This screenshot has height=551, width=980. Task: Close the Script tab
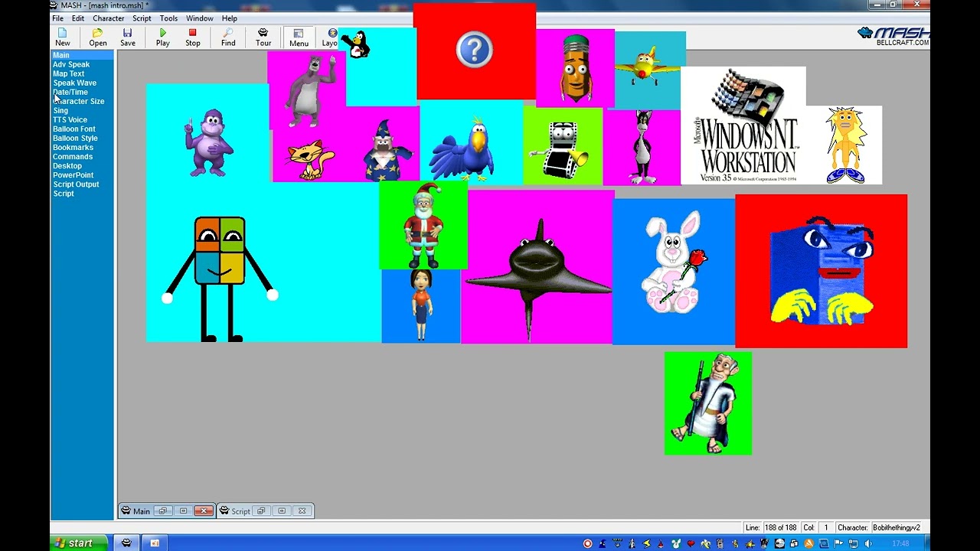coord(302,511)
